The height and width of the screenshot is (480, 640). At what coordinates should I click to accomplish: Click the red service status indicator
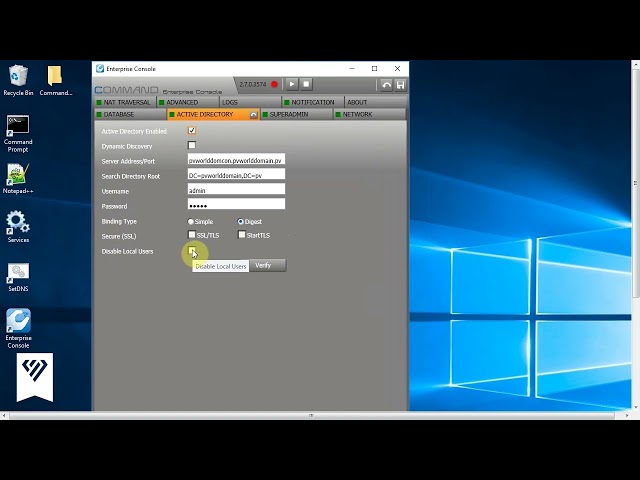[274, 84]
